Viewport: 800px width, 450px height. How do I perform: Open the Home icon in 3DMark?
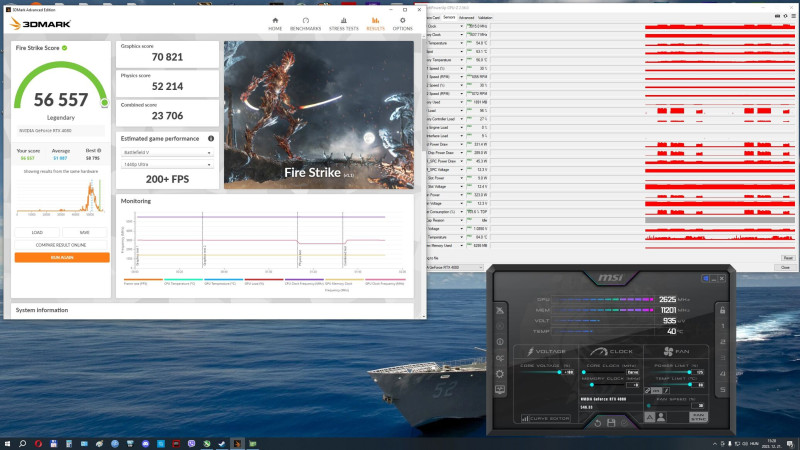(275, 23)
